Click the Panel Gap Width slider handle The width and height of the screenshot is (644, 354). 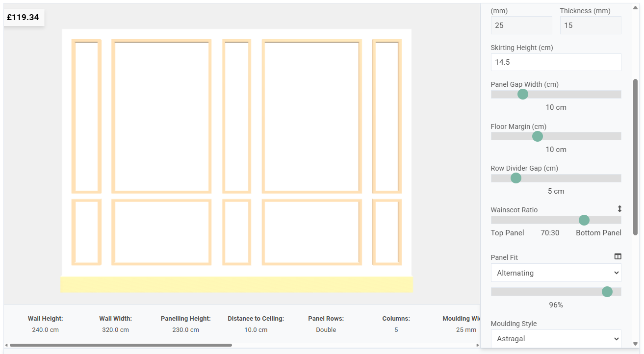(522, 94)
